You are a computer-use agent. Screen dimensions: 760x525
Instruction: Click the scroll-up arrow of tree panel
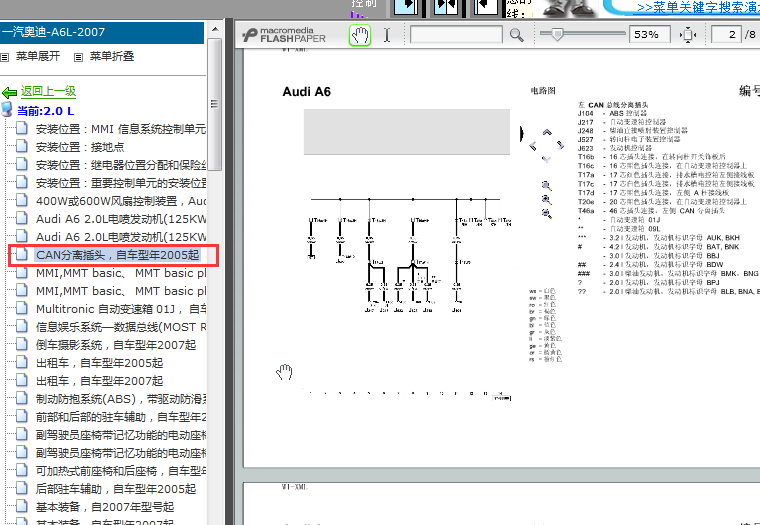tap(214, 29)
